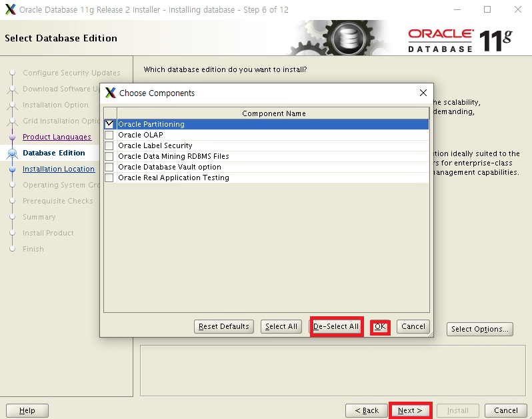This screenshot has width=532, height=419.
Task: Uncheck the Oracle Partitioning checkbox
Action: click(109, 124)
